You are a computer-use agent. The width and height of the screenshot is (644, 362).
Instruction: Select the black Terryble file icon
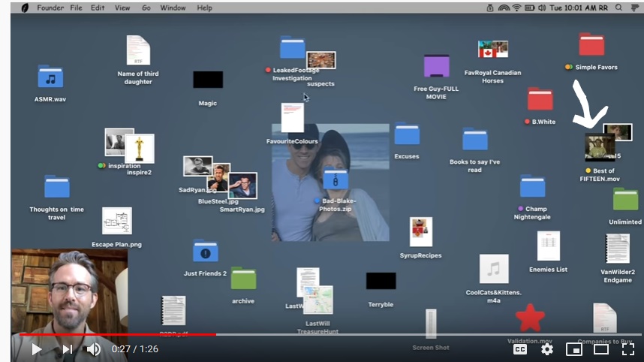pyautogui.click(x=381, y=281)
